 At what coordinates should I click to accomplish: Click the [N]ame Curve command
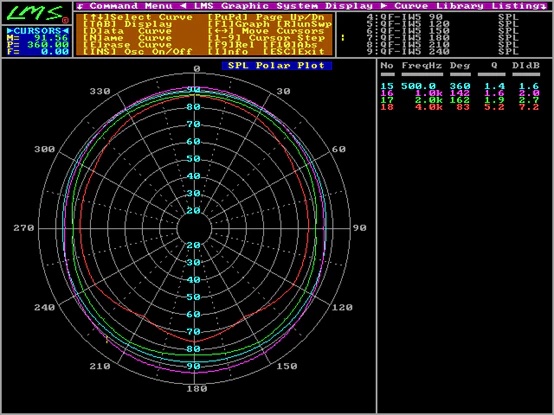coord(127,38)
